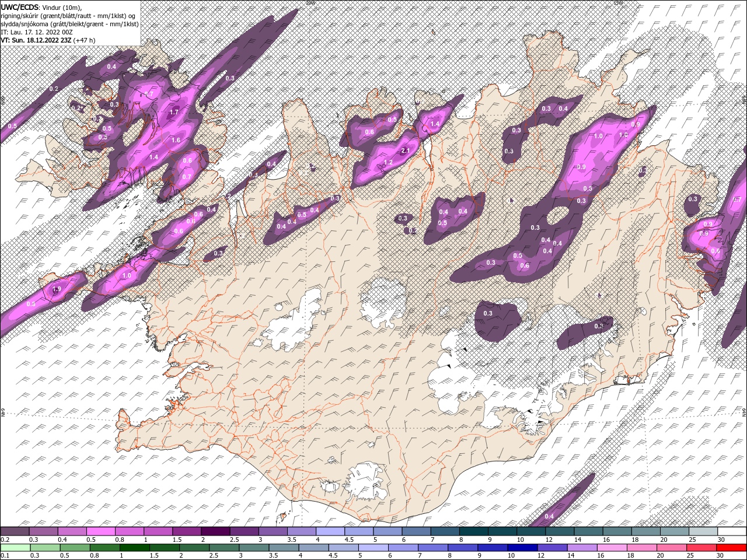Pick the mauve 0.3 swatch in the upper legend row
The height and width of the screenshot is (560, 747).
coord(43,531)
